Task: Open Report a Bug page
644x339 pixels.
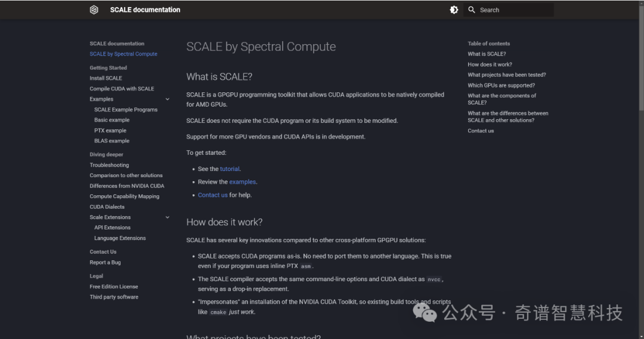Action: click(x=105, y=262)
